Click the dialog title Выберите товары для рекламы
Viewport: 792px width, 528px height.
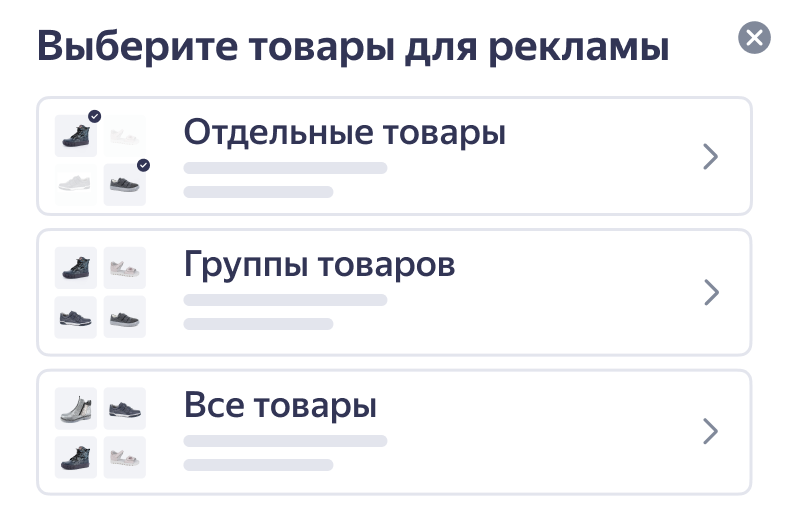click(x=353, y=48)
